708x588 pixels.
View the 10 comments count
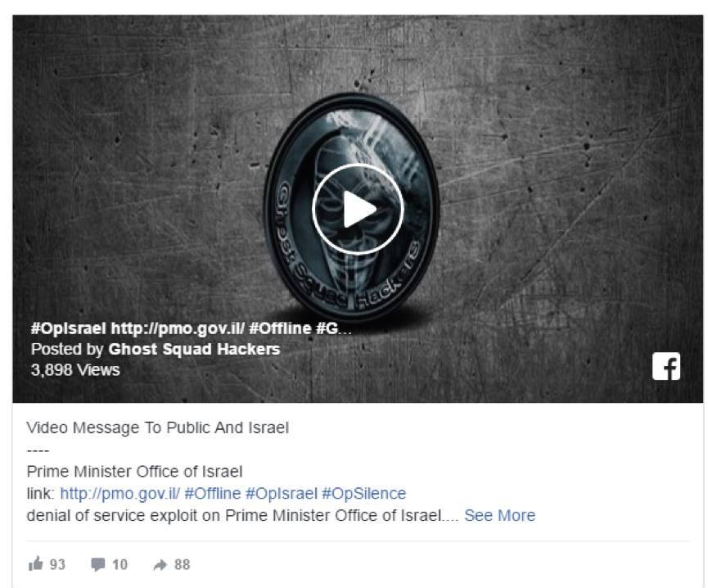[x=120, y=564]
